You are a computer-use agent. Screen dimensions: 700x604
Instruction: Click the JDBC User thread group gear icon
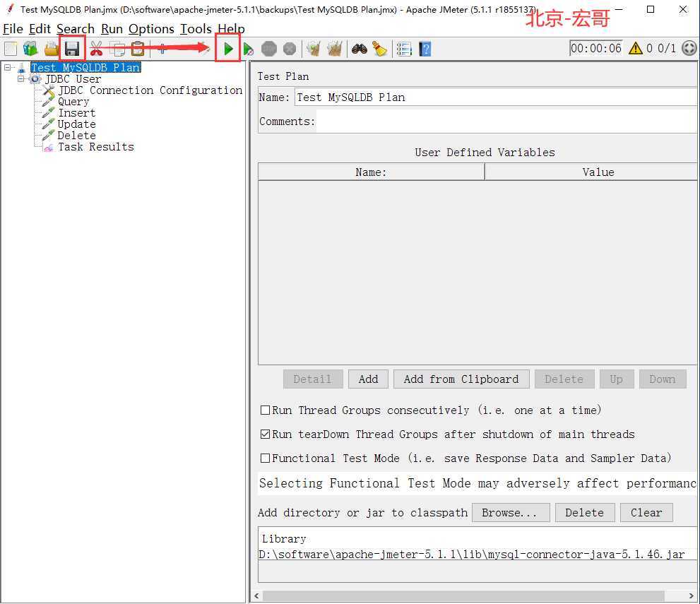pyautogui.click(x=35, y=79)
